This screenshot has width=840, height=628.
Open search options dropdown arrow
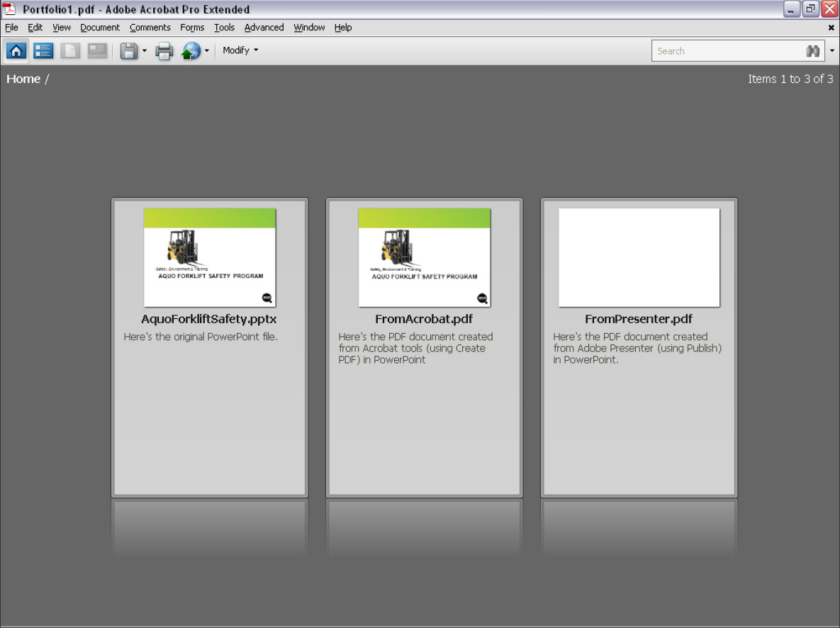[x=832, y=51]
